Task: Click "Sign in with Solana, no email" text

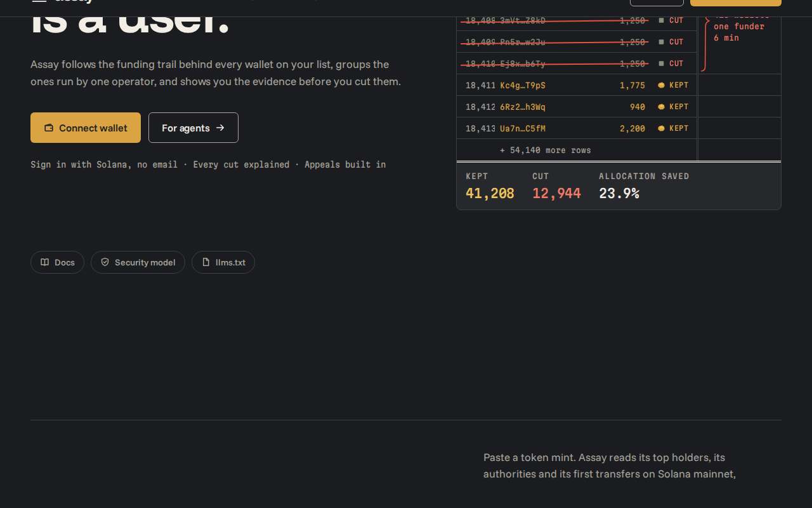Action: click(x=104, y=164)
